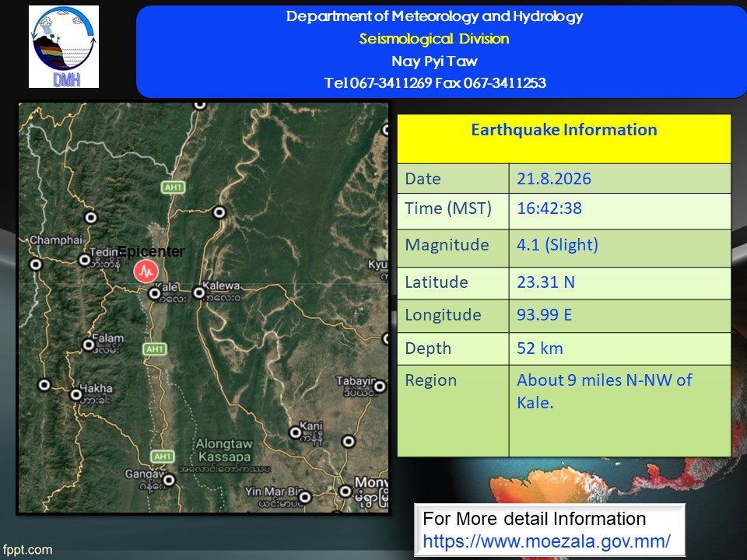Select the date value 21.8.2026
Image resolution: width=747 pixels, height=560 pixels.
point(554,179)
